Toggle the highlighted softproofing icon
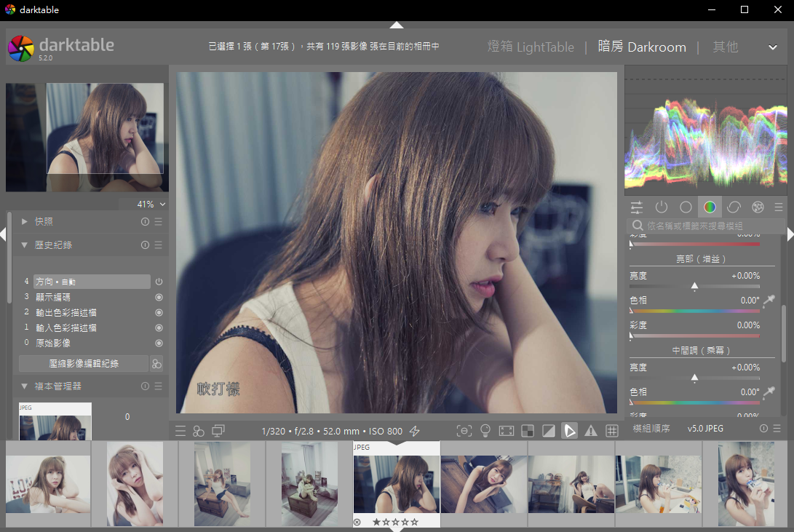 coord(570,431)
